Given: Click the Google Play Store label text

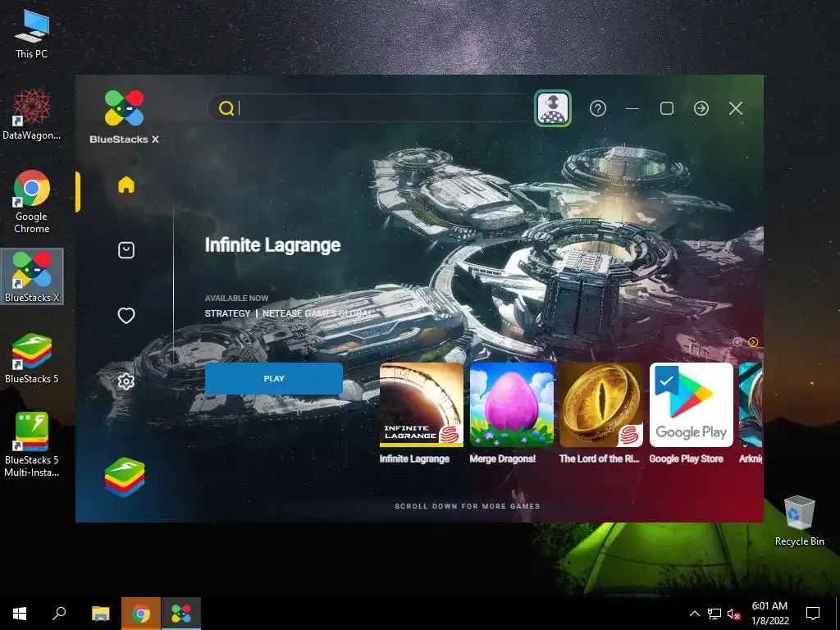Looking at the screenshot, I should pos(687,459).
